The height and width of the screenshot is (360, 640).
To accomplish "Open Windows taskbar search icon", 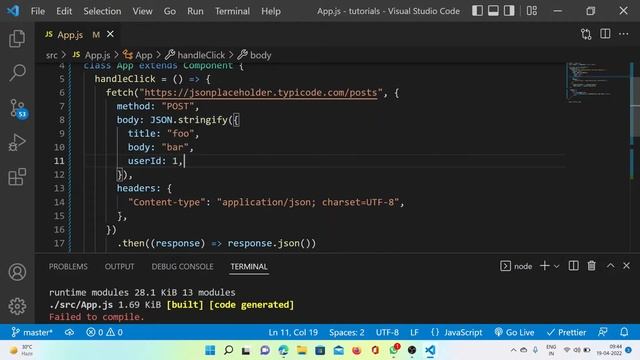I will (229, 350).
